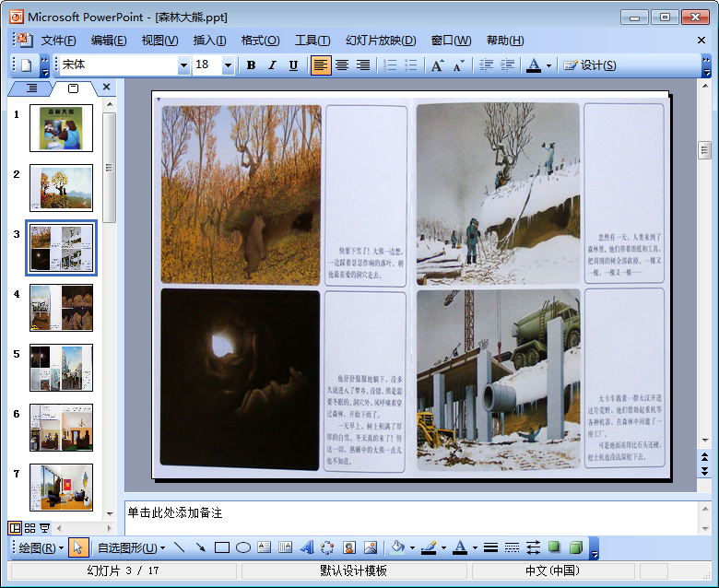Viewport: 719px width, 588px height.
Task: Open 窗口(W) menu
Action: pyautogui.click(x=451, y=41)
